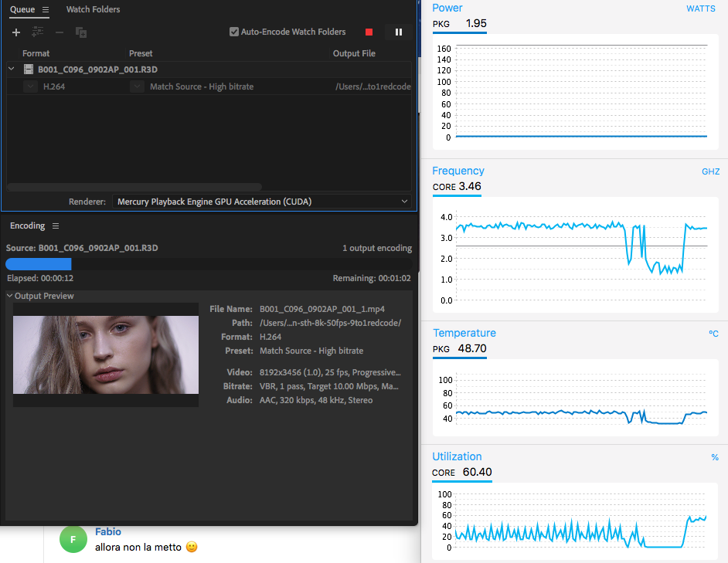Click the Match Source - High bitrate preset link

tap(202, 86)
